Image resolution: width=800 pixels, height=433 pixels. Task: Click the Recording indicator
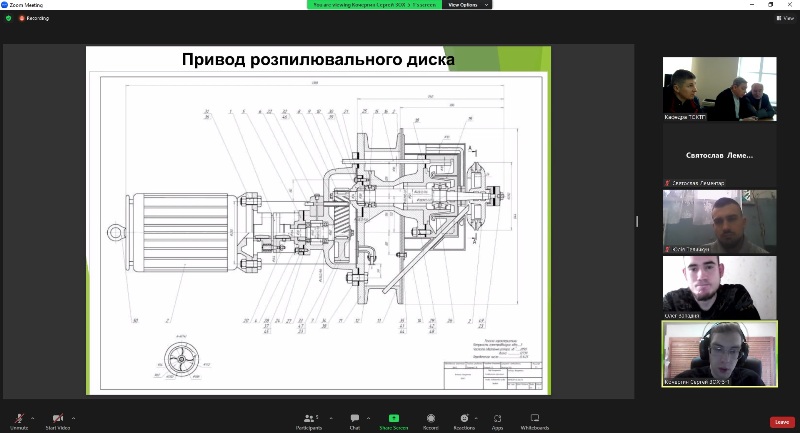34,18
